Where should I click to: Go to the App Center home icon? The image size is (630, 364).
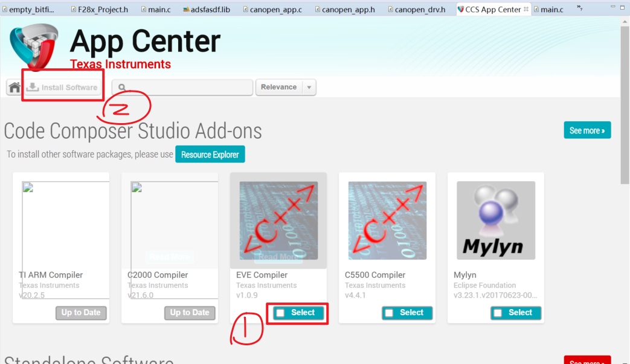pos(14,87)
